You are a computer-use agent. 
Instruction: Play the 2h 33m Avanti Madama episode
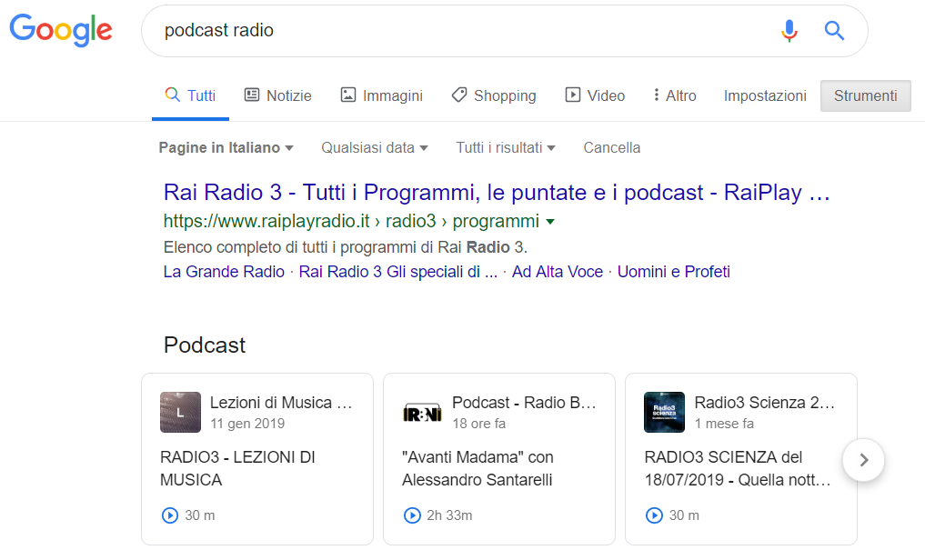pyautogui.click(x=412, y=515)
